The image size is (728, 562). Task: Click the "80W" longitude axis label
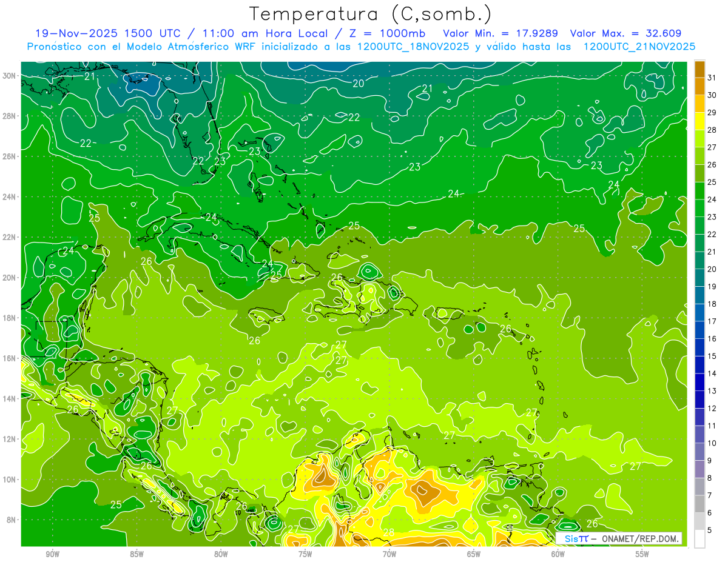[221, 554]
